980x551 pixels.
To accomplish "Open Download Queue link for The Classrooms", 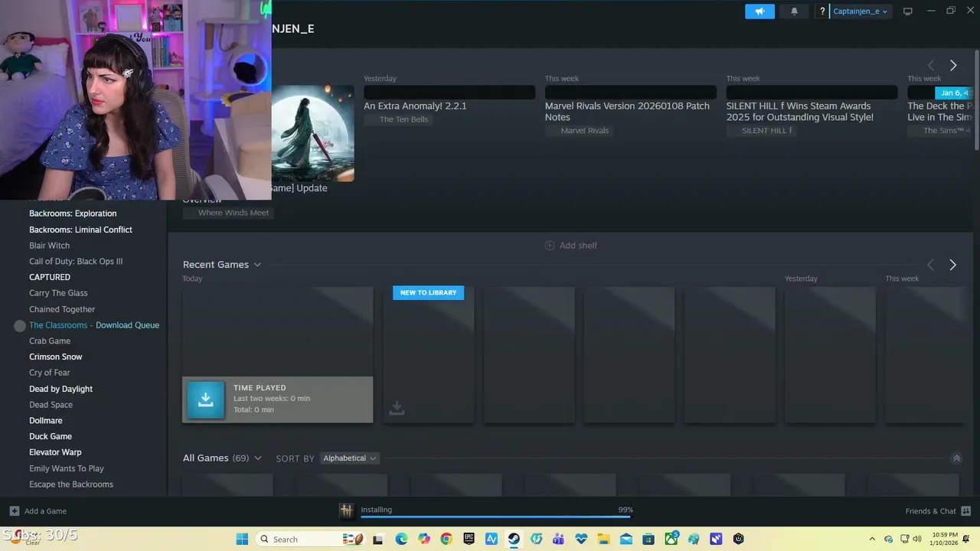I will coord(127,325).
